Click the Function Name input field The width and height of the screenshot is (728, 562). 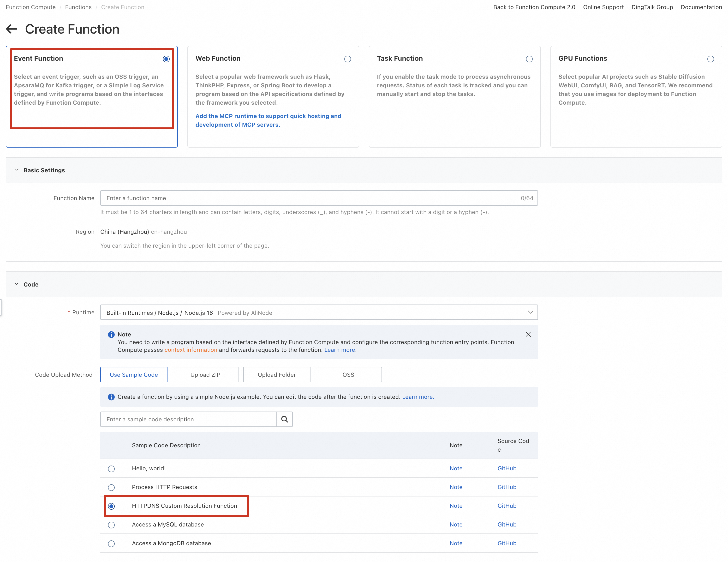[x=310, y=198]
